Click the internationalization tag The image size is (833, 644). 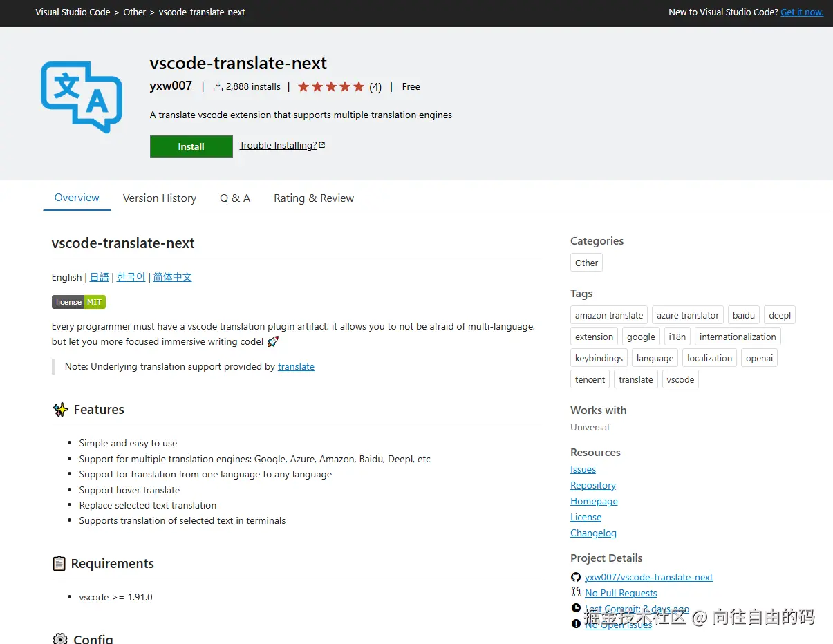point(738,337)
